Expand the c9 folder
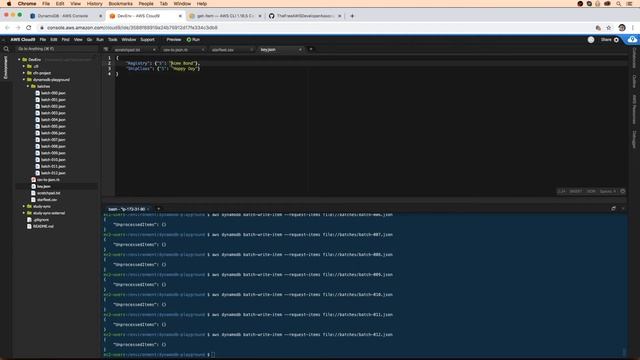 [24, 66]
